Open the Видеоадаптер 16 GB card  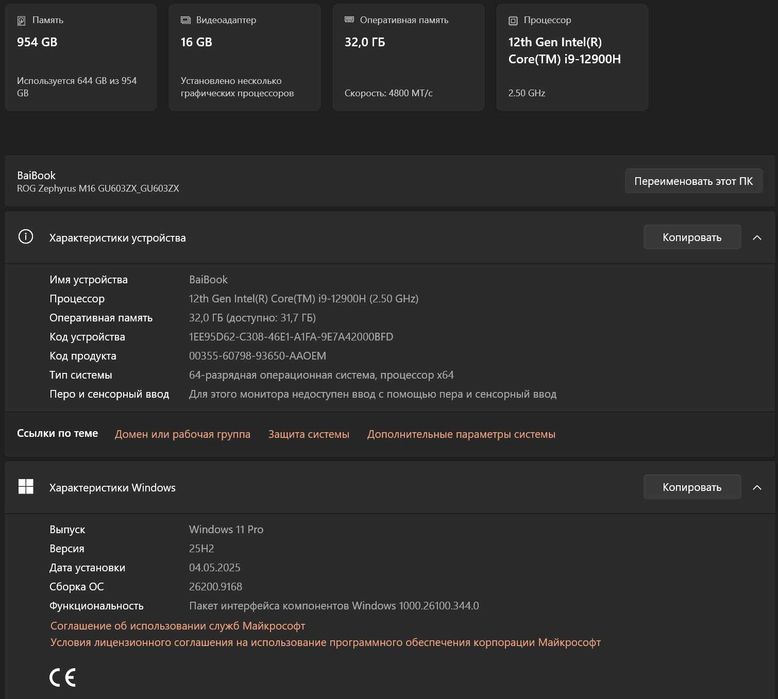click(x=245, y=58)
